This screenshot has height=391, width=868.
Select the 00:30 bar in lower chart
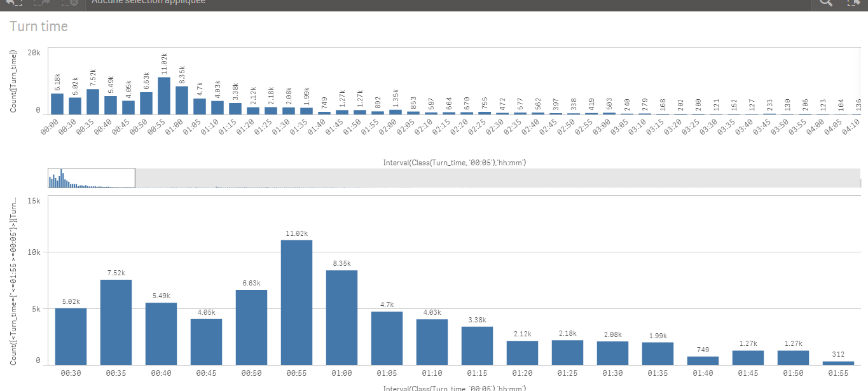click(x=71, y=336)
